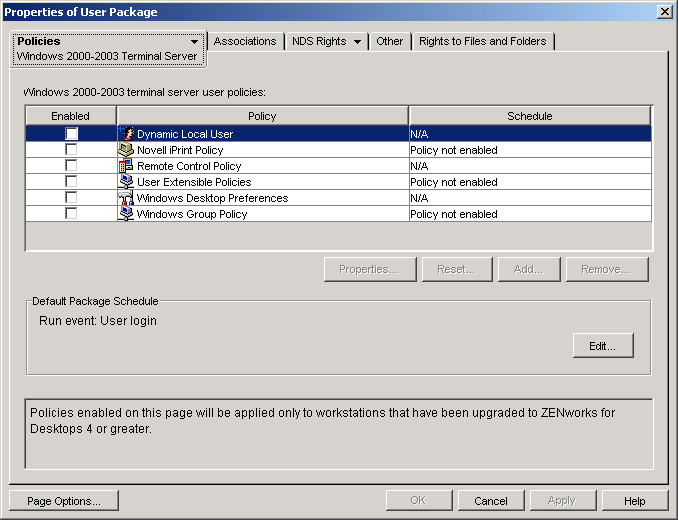Click the Windows Desktop Preferences icon
This screenshot has height=520, width=678.
126,198
